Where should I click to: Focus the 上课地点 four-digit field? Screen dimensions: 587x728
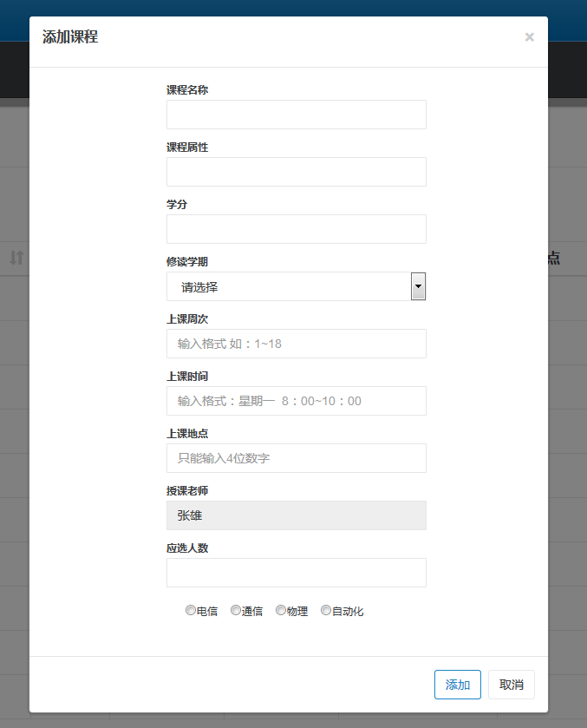[296, 458]
